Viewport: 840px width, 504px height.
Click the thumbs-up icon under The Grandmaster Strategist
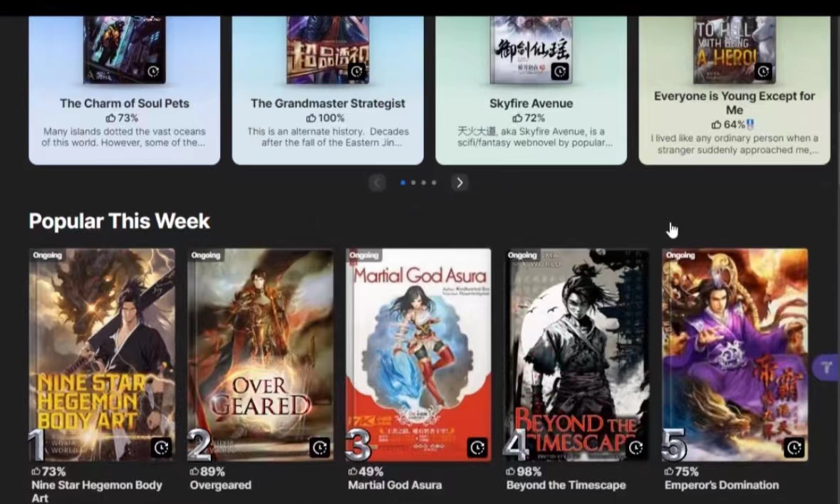311,117
